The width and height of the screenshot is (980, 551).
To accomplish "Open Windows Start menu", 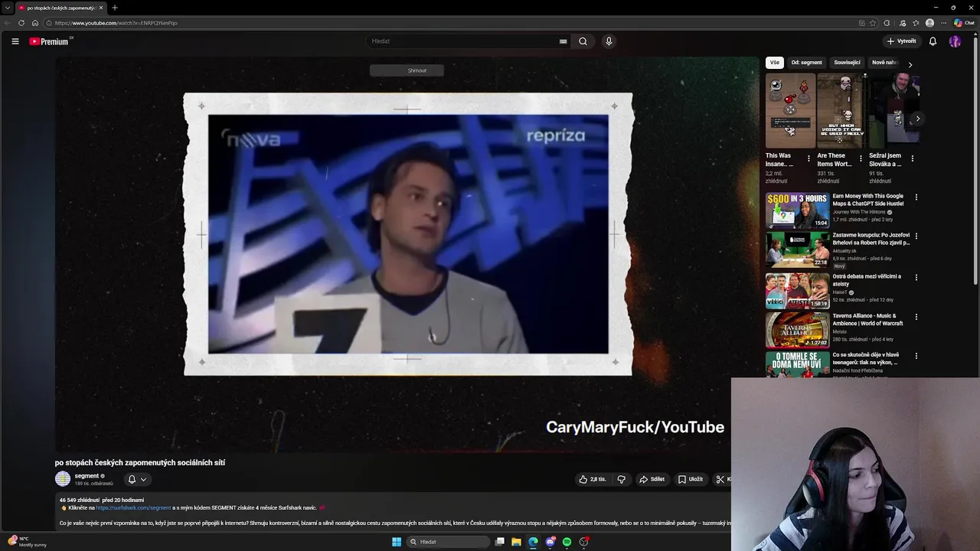I will coord(397,542).
